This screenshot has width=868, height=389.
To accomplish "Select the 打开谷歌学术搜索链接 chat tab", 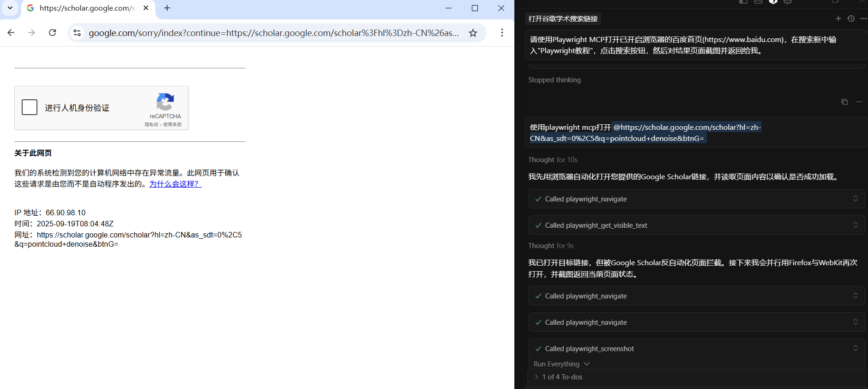I will [x=563, y=19].
